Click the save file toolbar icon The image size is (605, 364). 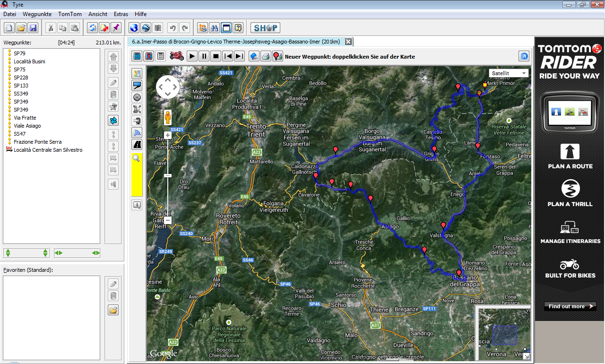33,28
